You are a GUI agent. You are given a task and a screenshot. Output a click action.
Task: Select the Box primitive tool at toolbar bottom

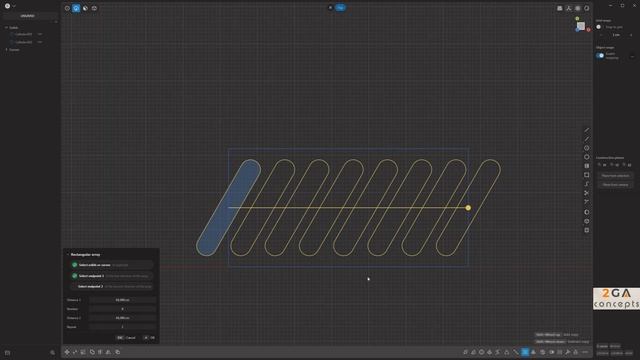[x=587, y=230]
